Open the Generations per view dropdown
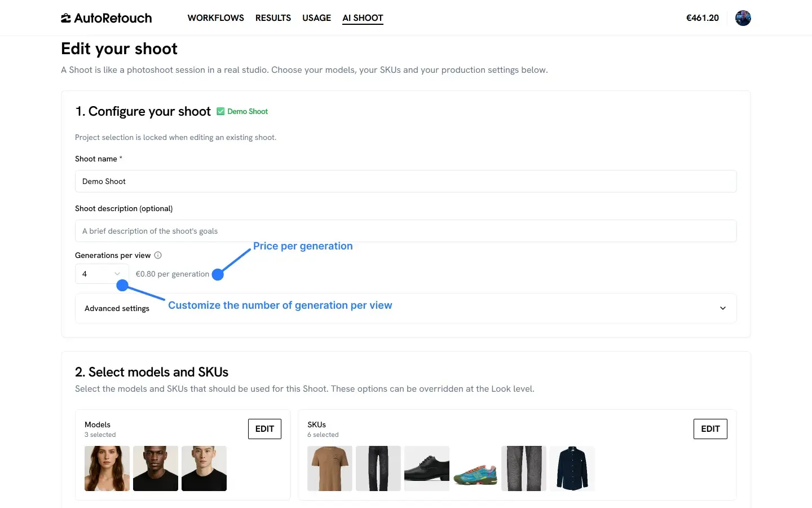 (102, 274)
